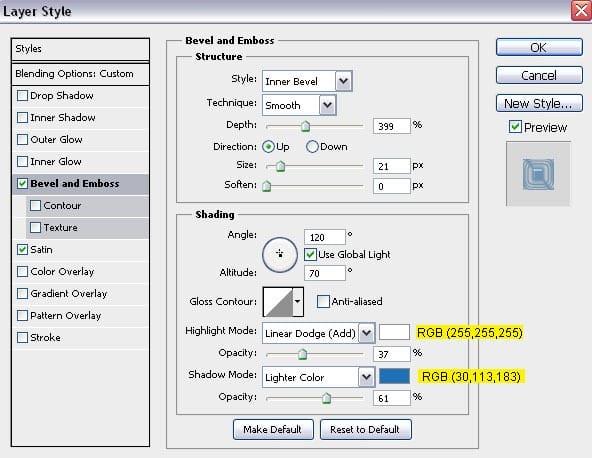592x458 pixels.
Task: Open the Style dropdown showing Inner Bevel
Action: tap(307, 81)
